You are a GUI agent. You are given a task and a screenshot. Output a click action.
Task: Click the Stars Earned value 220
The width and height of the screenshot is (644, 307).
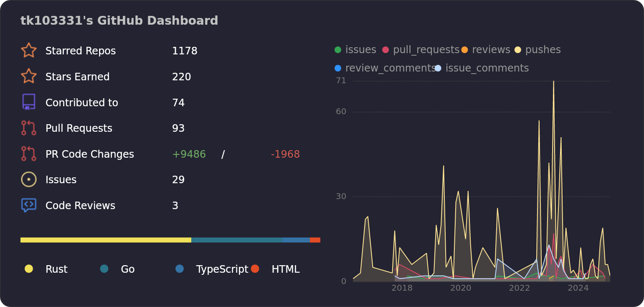click(182, 77)
